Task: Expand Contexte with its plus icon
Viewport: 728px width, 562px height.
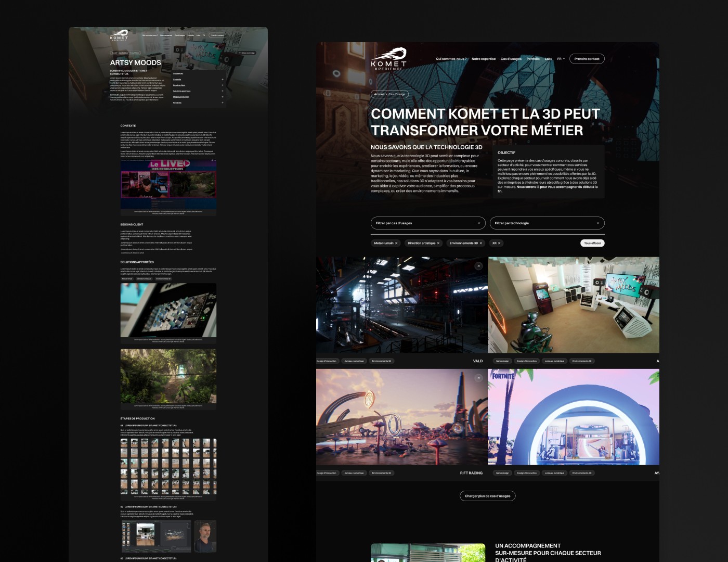Action: pos(223,79)
